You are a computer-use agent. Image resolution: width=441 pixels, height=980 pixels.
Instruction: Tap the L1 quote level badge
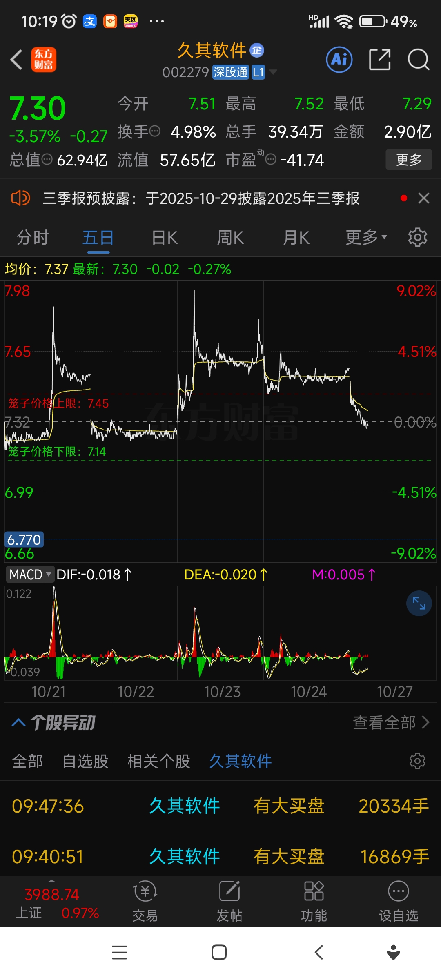point(258,72)
